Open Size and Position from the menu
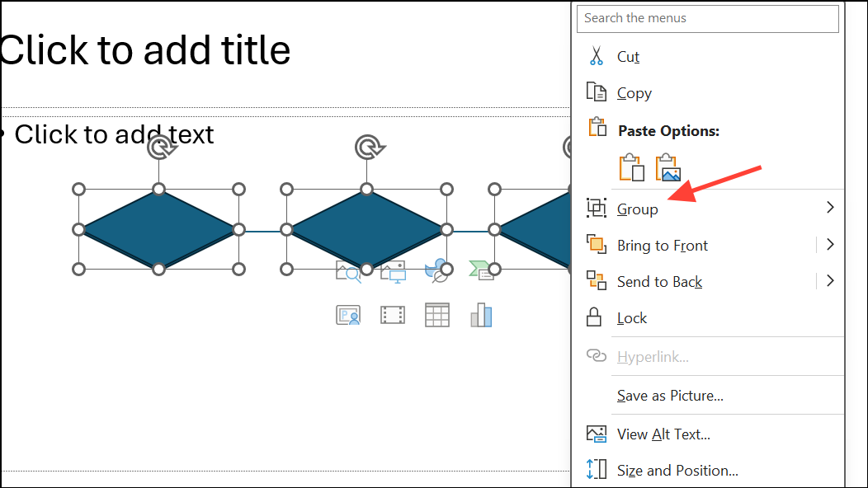 (677, 470)
